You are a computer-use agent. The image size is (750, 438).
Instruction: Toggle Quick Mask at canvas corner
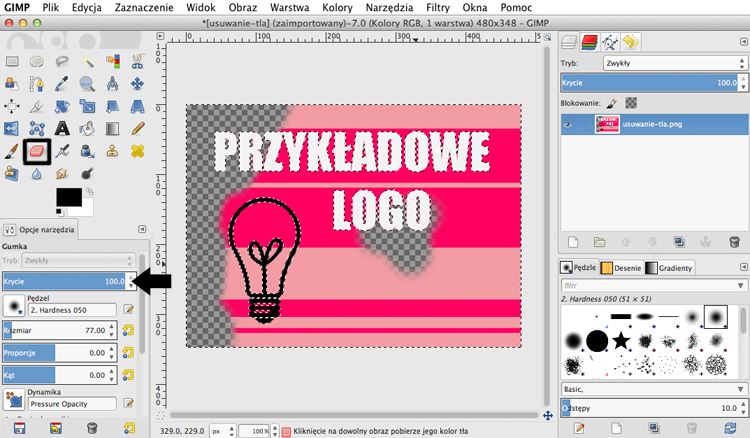(x=161, y=416)
